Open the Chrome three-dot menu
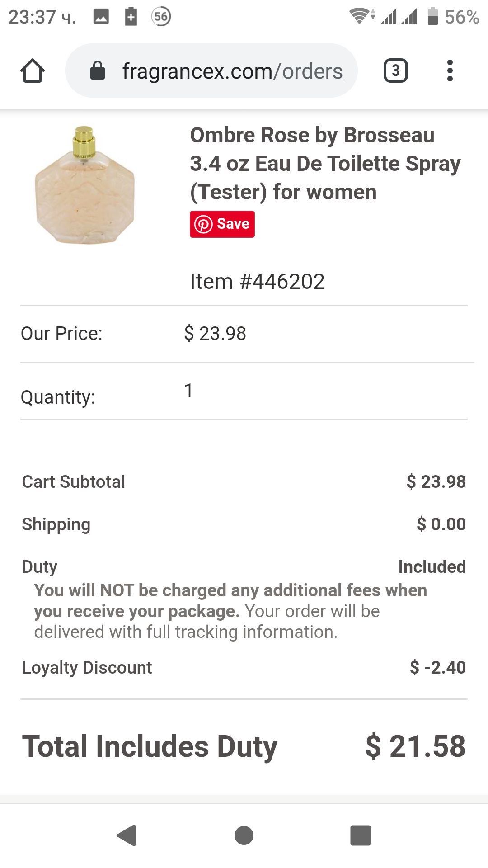Image resolution: width=488 pixels, height=868 pixels. pyautogui.click(x=450, y=71)
